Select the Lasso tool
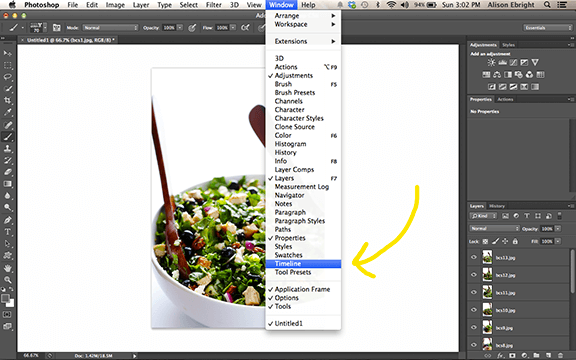Screen dimensions: 576x360 point(7,77)
